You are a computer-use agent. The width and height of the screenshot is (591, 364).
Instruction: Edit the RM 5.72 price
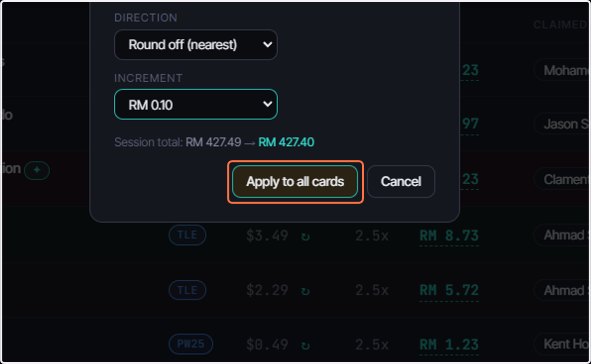tap(449, 291)
